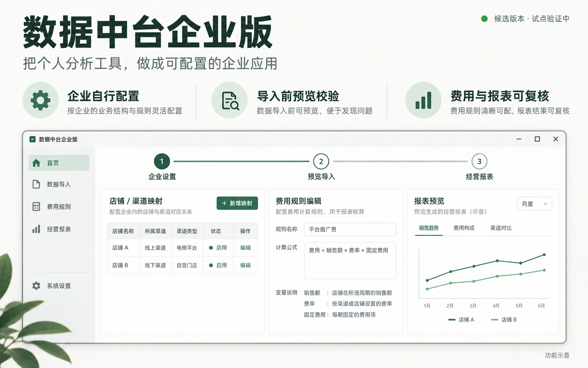Viewport: 588px width, 368px height.
Task: Click the 新增映射 button
Action: pos(237,203)
